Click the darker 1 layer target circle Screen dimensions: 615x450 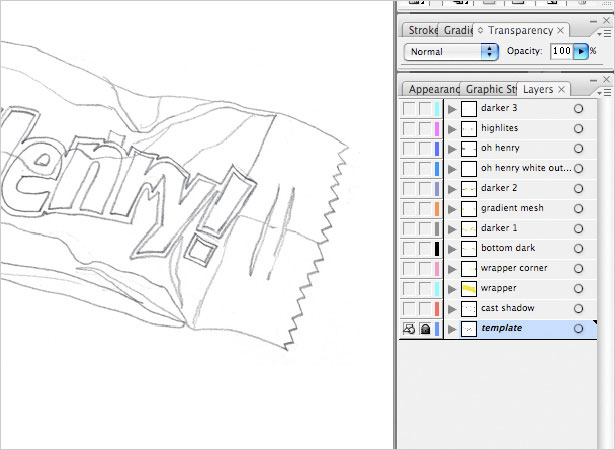(x=579, y=229)
